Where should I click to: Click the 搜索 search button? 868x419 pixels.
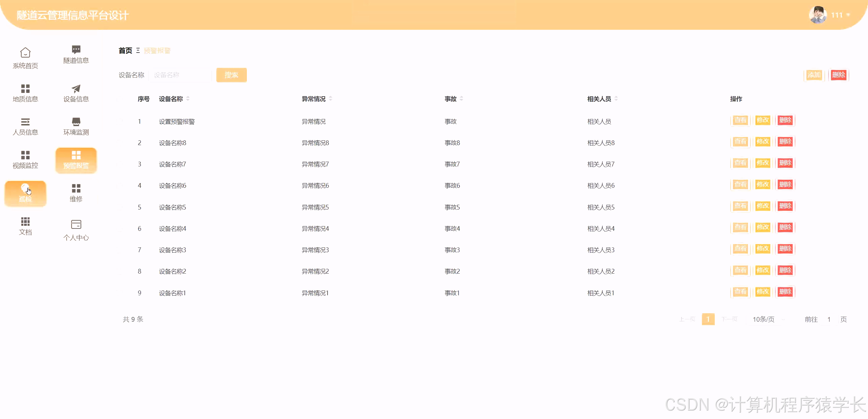pos(232,75)
